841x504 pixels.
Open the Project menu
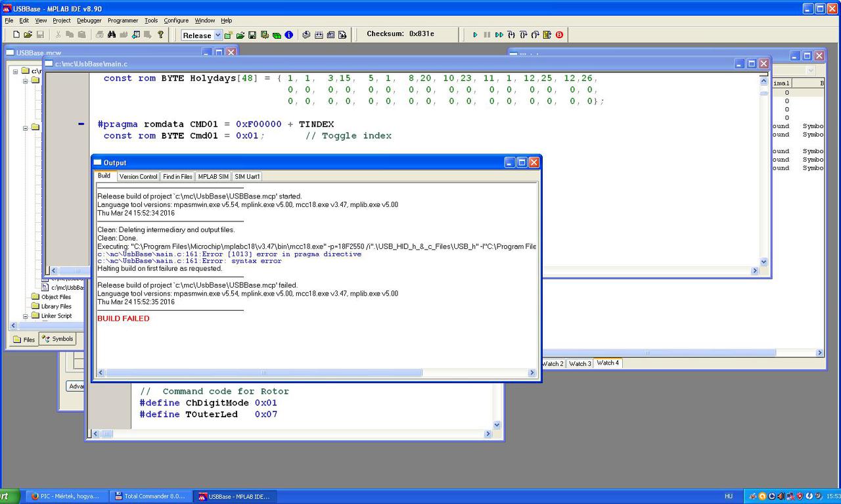point(62,20)
